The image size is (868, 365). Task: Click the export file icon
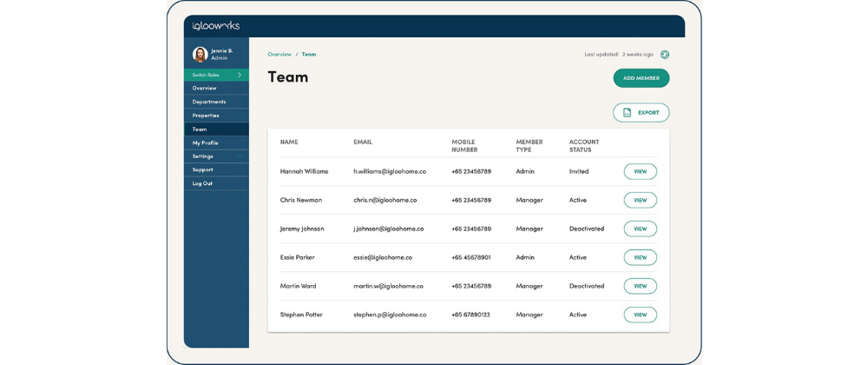627,113
